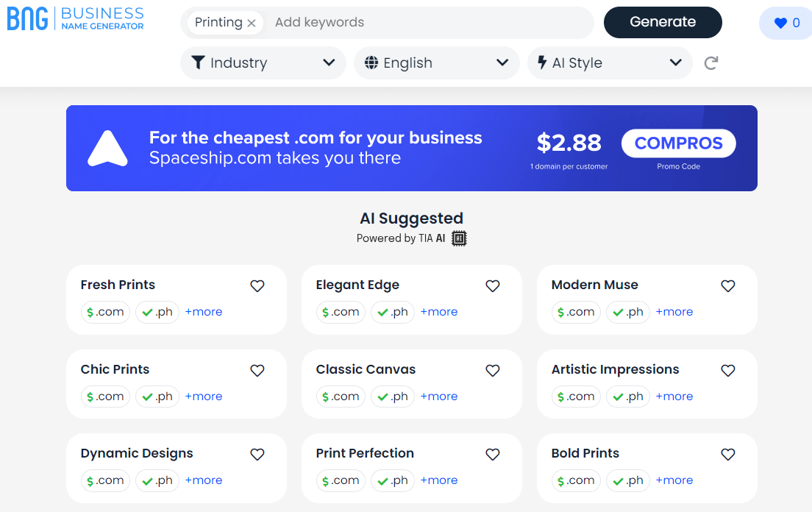Toggle the heart on Classic Canvas
Viewport: 812px width, 512px height.
pyautogui.click(x=492, y=370)
